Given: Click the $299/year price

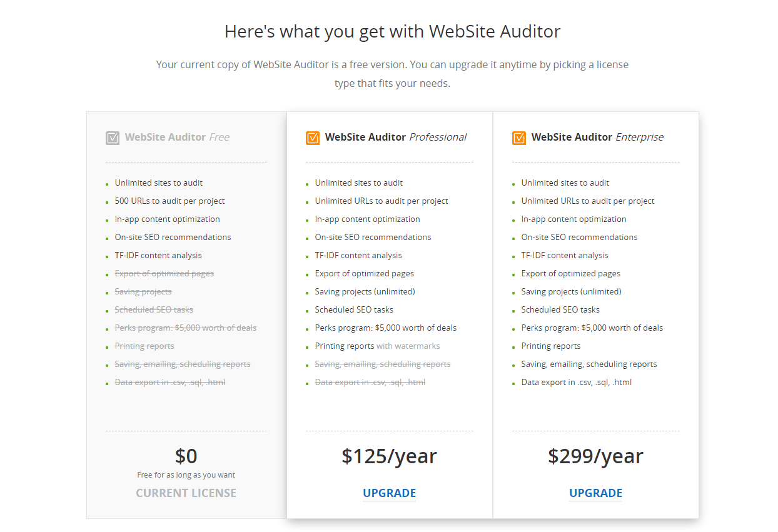Looking at the screenshot, I should [x=596, y=456].
